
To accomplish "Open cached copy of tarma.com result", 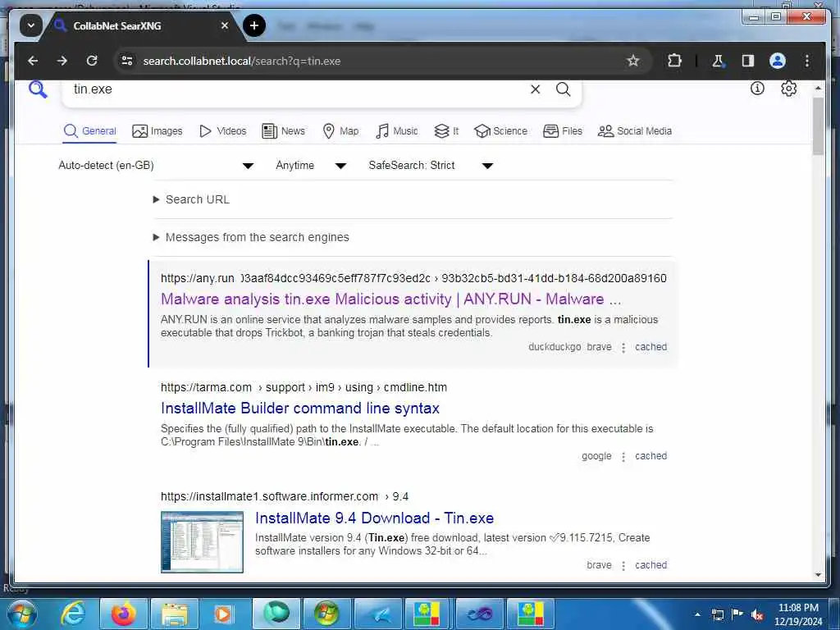I will point(651,456).
